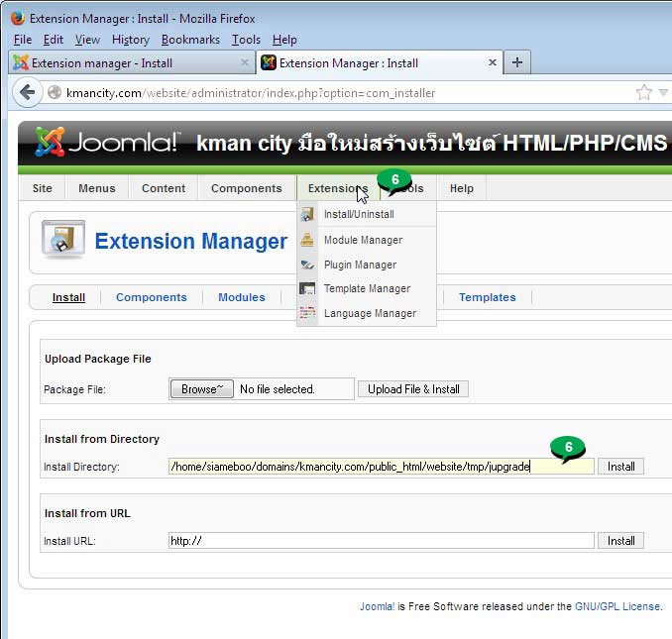Open Joomla Help menu
The image size is (672, 639).
pyautogui.click(x=462, y=188)
